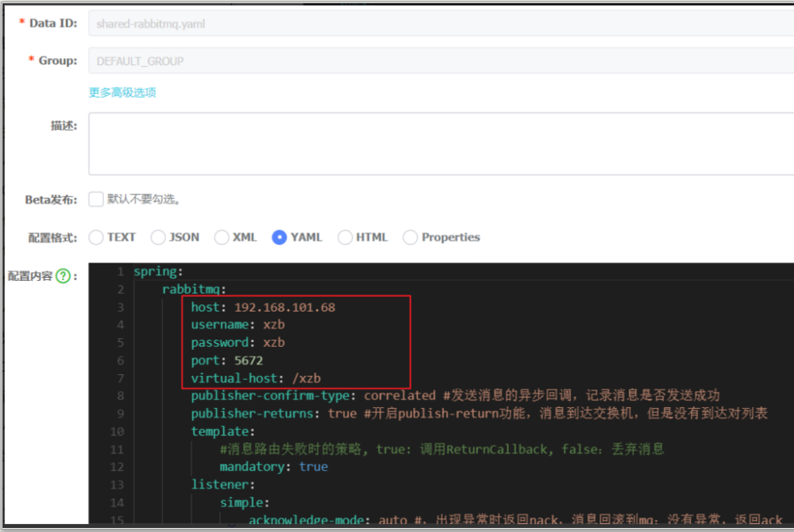Toggle the Beta发布 checkbox
The height and width of the screenshot is (532, 794).
[x=96, y=199]
